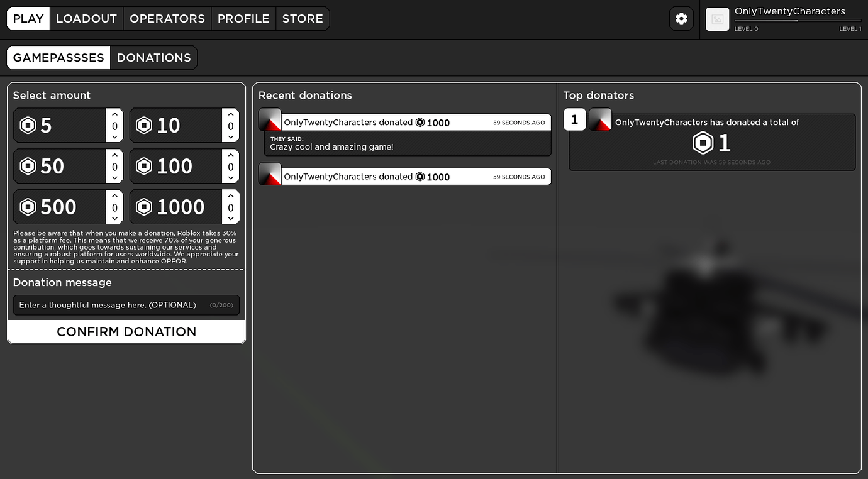Screen dimensions: 868x479
Task: Decrease the 100 Robux quantity with its down arrow
Action: coord(231,178)
